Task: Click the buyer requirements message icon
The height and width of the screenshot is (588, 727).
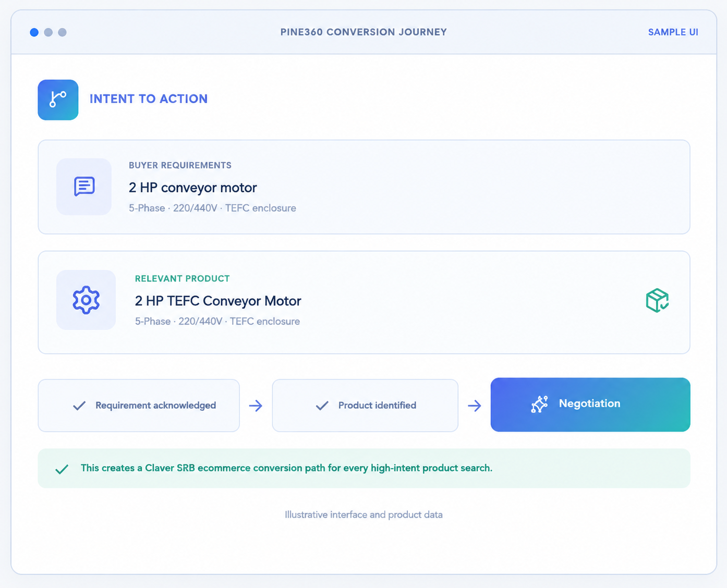Action: coord(84,186)
